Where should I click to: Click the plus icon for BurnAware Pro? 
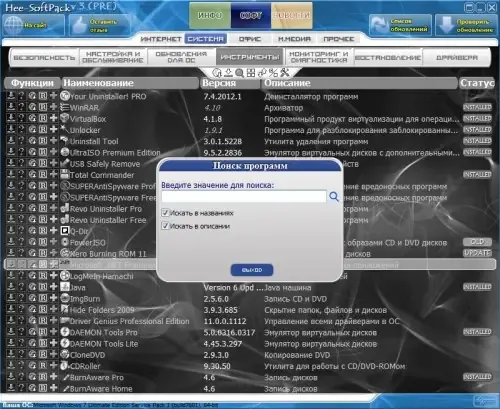pos(53,377)
